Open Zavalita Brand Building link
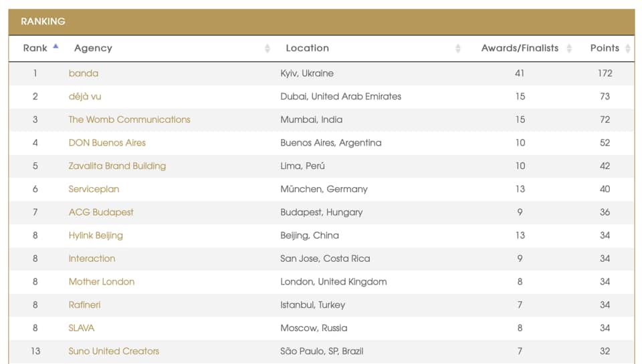 117,166
